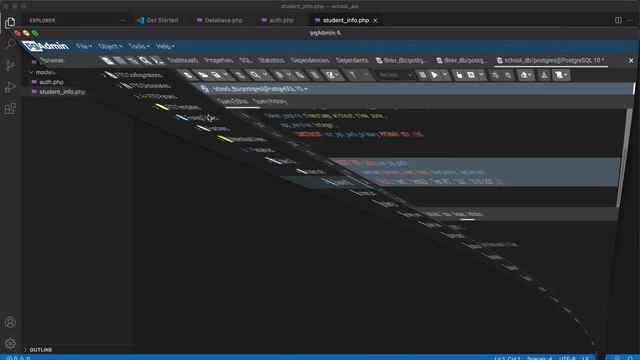This screenshot has height=360, width=640.
Task: Expand the OUTLINE section in VS Code
Action: [x=40, y=350]
